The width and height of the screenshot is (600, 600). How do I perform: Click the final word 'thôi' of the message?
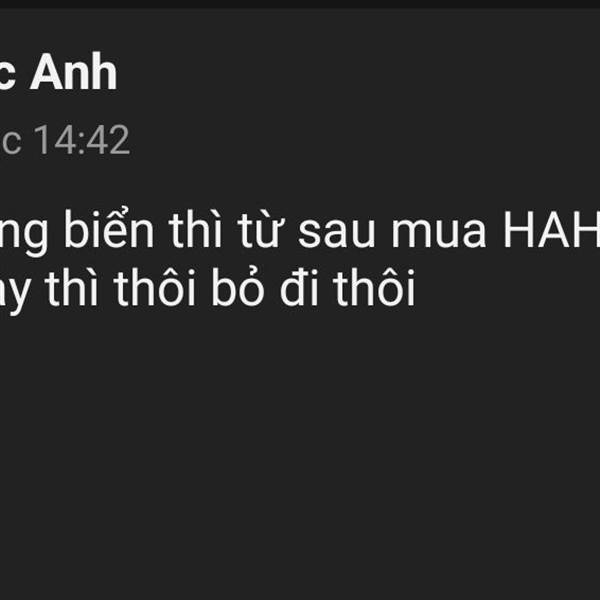[375, 287]
